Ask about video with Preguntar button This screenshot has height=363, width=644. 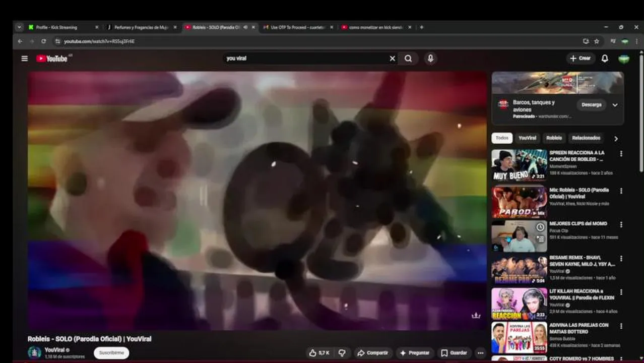(x=415, y=353)
